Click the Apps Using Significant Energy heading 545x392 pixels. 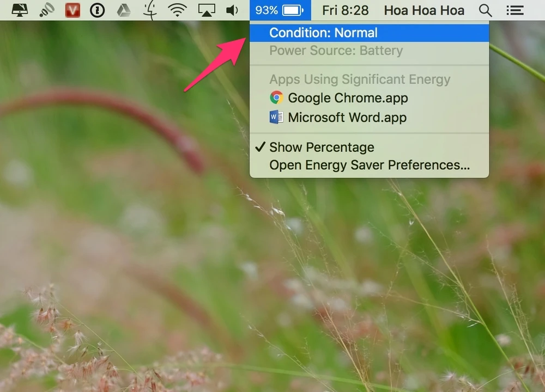pos(369,79)
